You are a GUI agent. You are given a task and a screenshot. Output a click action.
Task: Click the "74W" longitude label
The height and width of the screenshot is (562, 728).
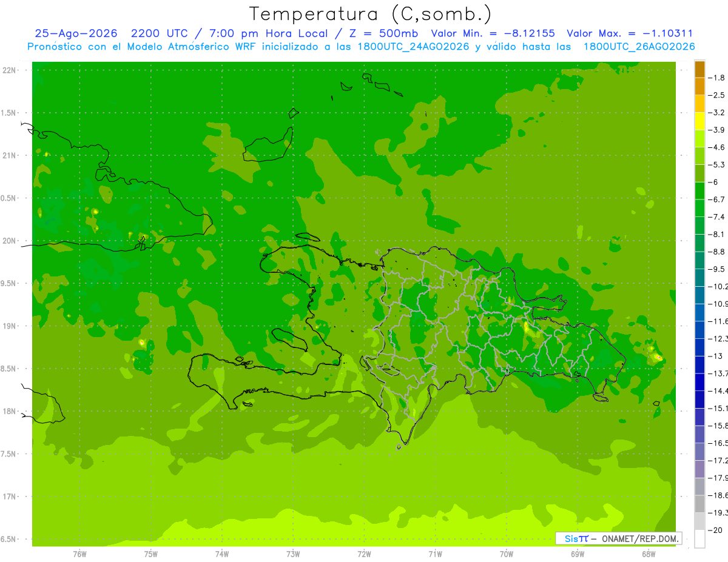pos(221,554)
